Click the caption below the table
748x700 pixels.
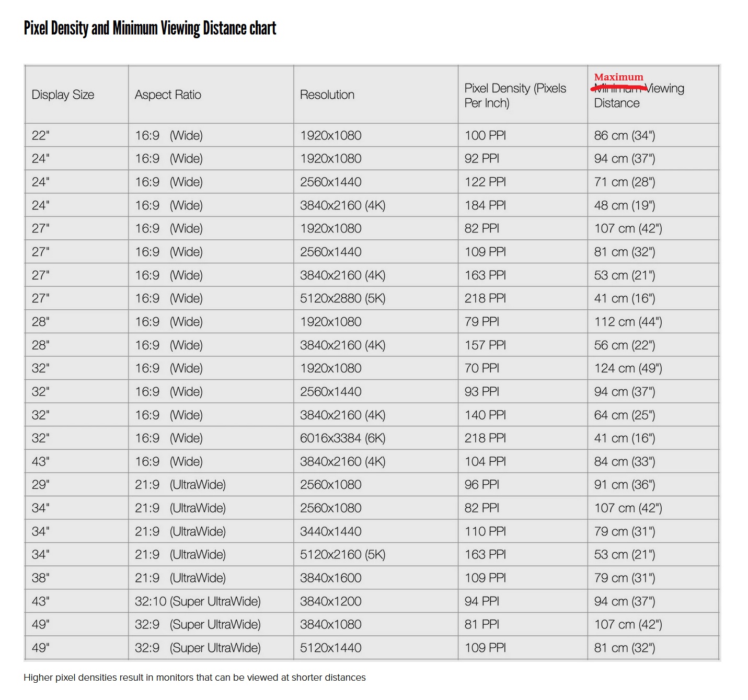point(194,678)
